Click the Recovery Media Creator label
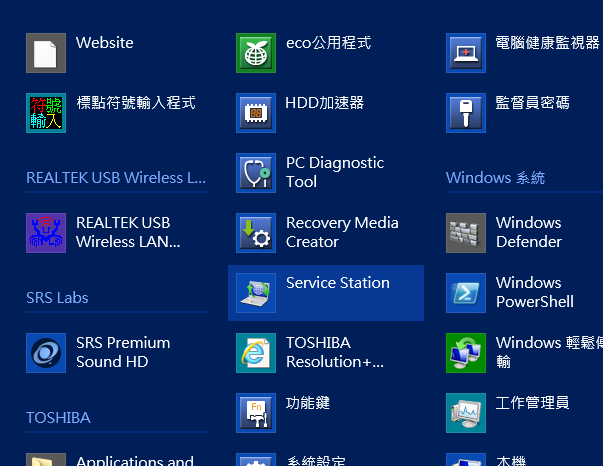Viewport: 603px width, 466px height. click(342, 232)
